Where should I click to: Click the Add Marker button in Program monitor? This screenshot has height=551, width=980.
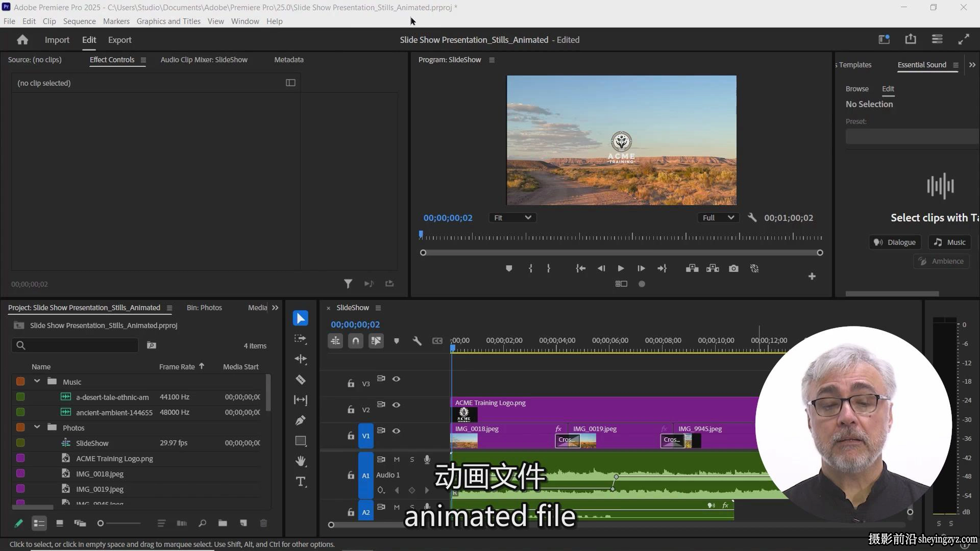pyautogui.click(x=509, y=268)
